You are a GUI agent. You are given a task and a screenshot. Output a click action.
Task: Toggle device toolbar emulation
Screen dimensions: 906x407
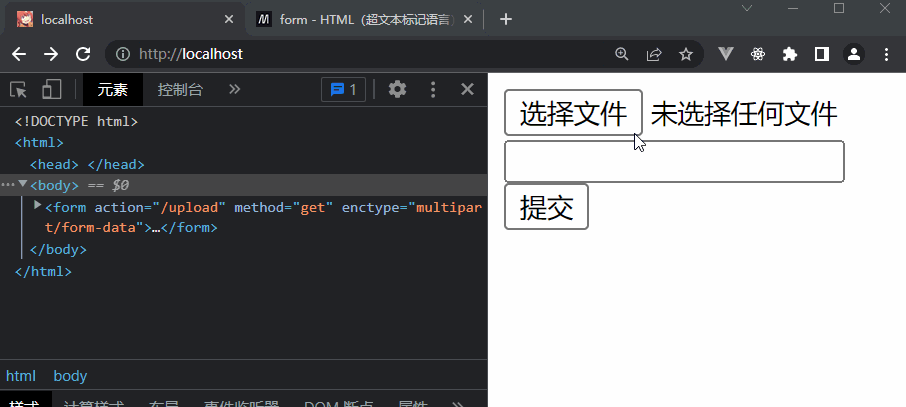(x=51, y=90)
